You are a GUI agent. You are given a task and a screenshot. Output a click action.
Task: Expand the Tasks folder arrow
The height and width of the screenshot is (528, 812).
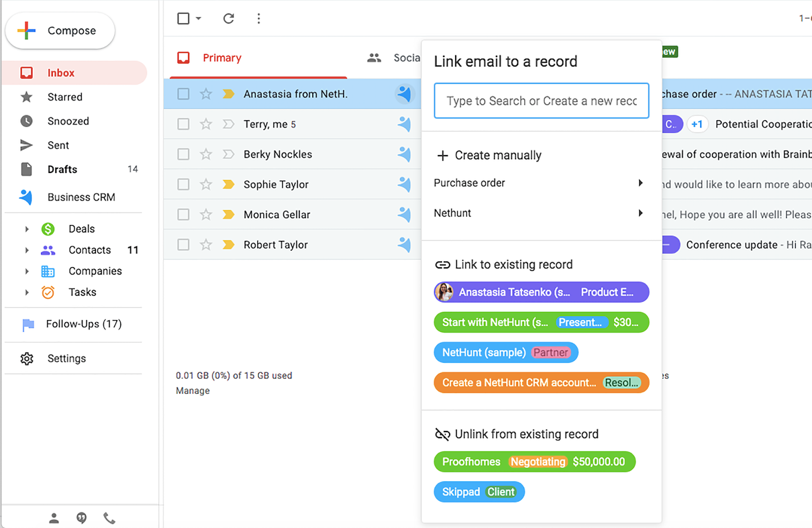point(27,293)
